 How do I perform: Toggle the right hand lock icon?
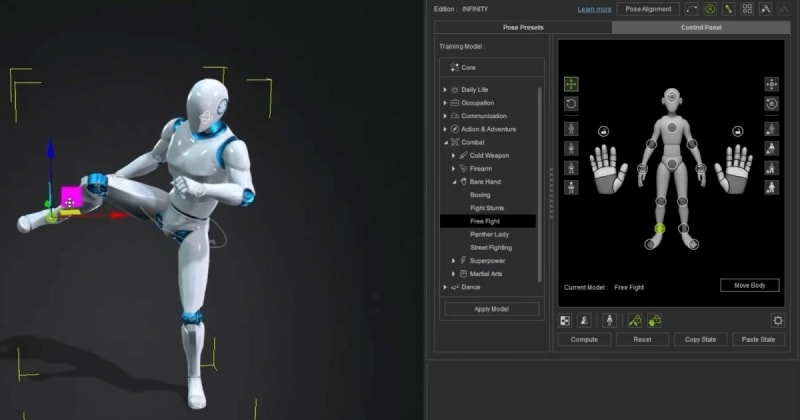coord(737,131)
